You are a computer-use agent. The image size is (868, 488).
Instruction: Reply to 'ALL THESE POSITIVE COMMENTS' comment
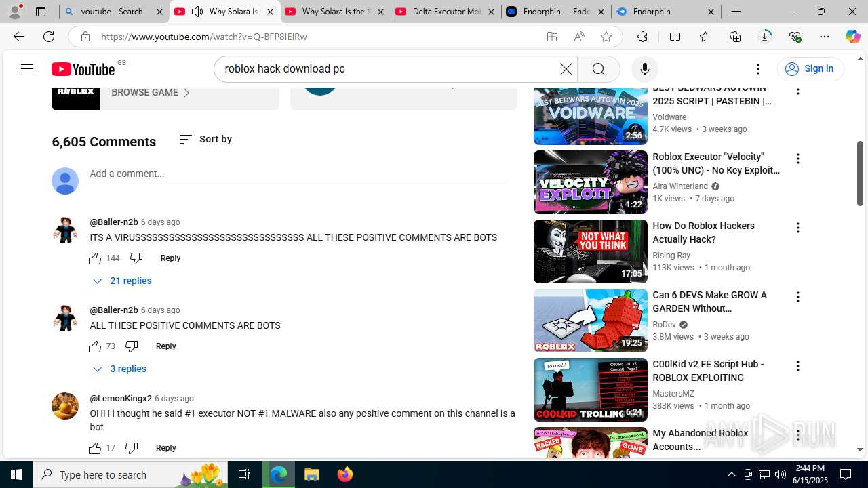coord(165,346)
